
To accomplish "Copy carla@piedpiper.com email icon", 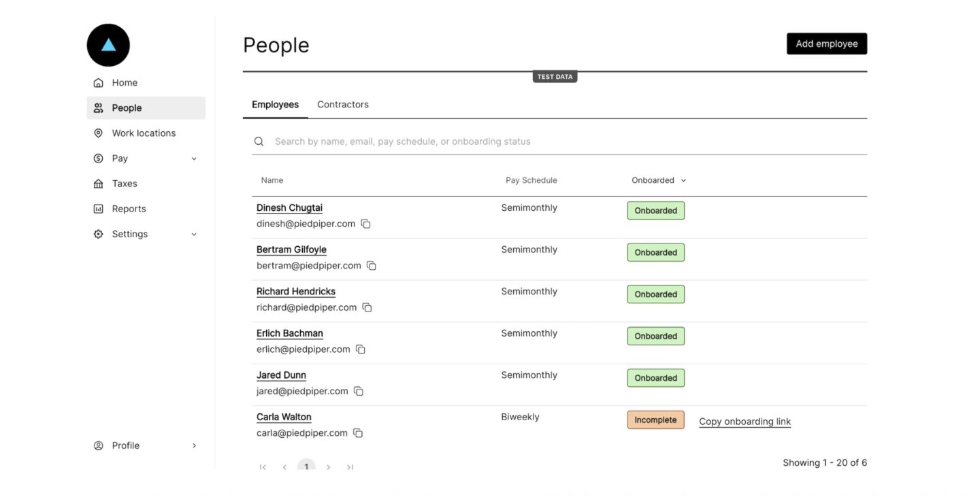I will coord(358,433).
